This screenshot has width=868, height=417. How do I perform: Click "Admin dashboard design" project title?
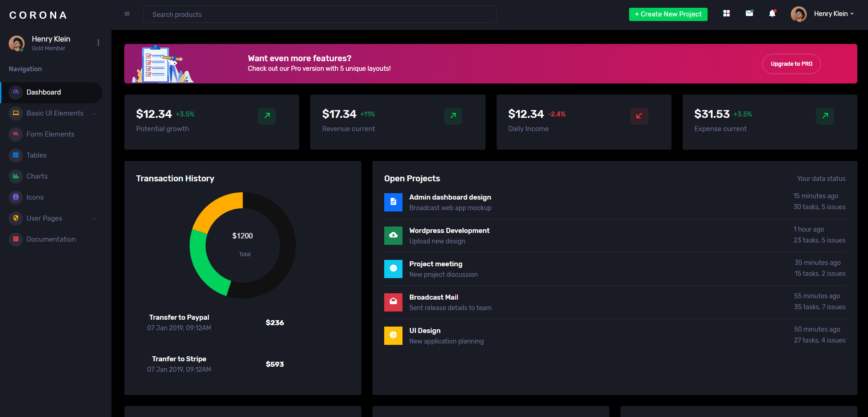(x=450, y=197)
